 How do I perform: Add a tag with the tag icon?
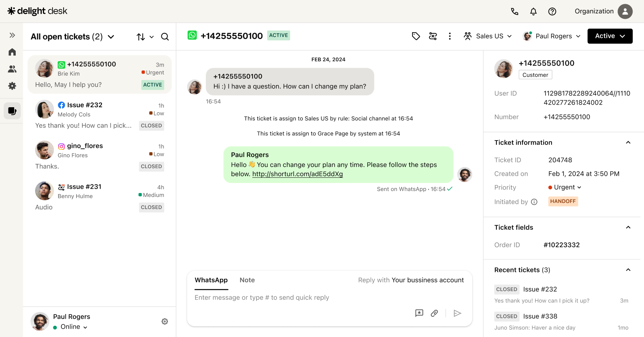tap(416, 36)
